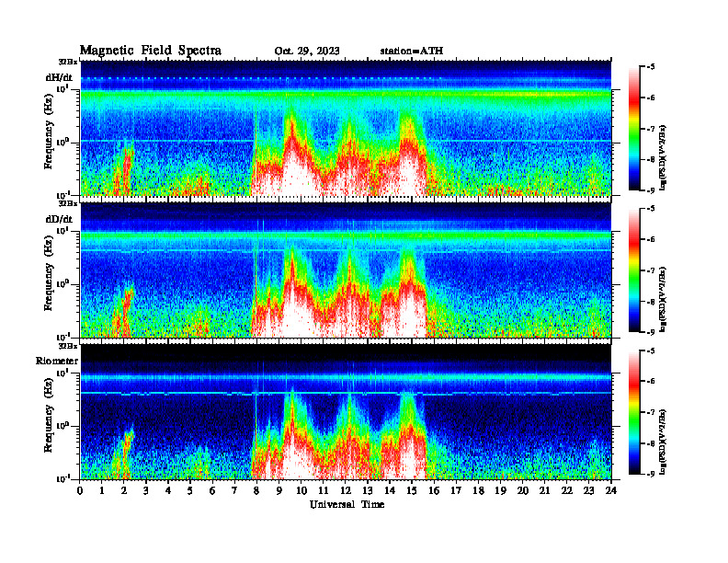The width and height of the screenshot is (728, 563).
Task: Click hour "24" on the time axis
Action: click(x=611, y=490)
